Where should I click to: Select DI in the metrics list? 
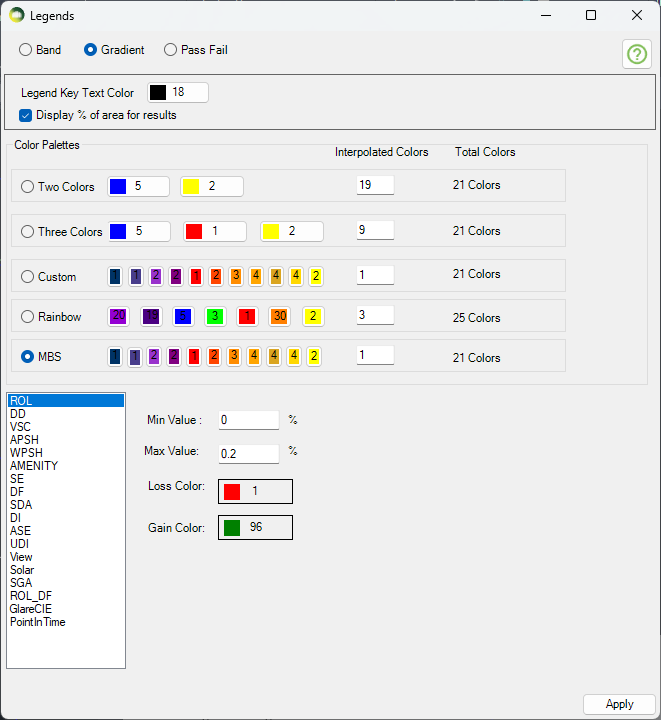66,518
